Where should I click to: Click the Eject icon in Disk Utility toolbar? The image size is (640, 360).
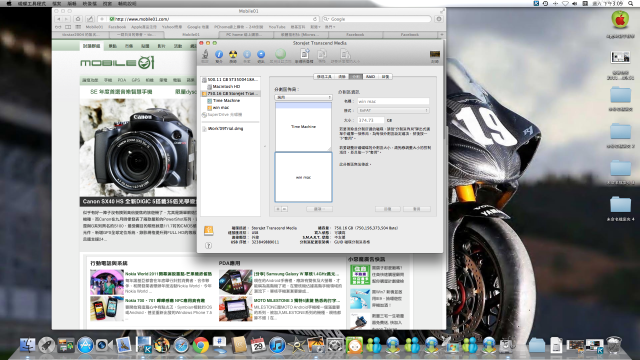pos(261,54)
